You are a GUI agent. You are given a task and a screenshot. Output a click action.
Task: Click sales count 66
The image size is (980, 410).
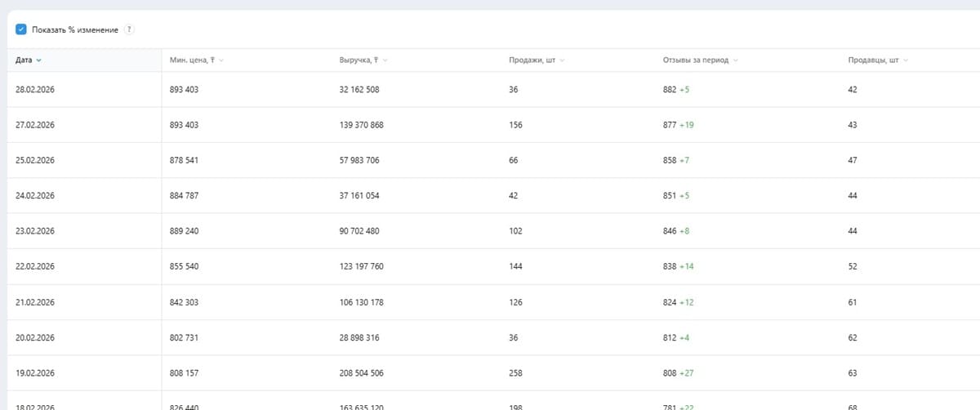click(x=514, y=160)
